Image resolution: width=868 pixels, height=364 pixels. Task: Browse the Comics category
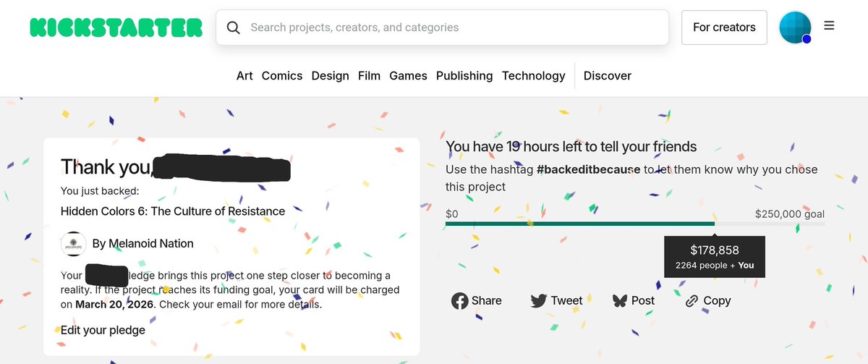coord(282,75)
